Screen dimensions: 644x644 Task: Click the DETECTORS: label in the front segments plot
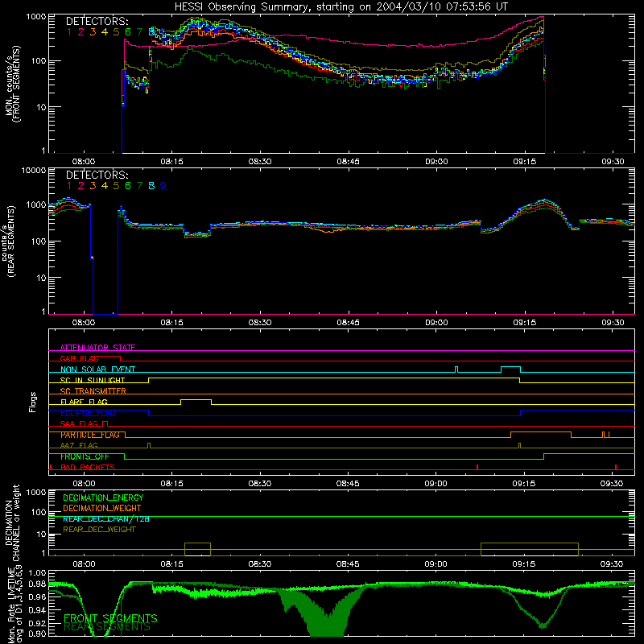[97, 22]
